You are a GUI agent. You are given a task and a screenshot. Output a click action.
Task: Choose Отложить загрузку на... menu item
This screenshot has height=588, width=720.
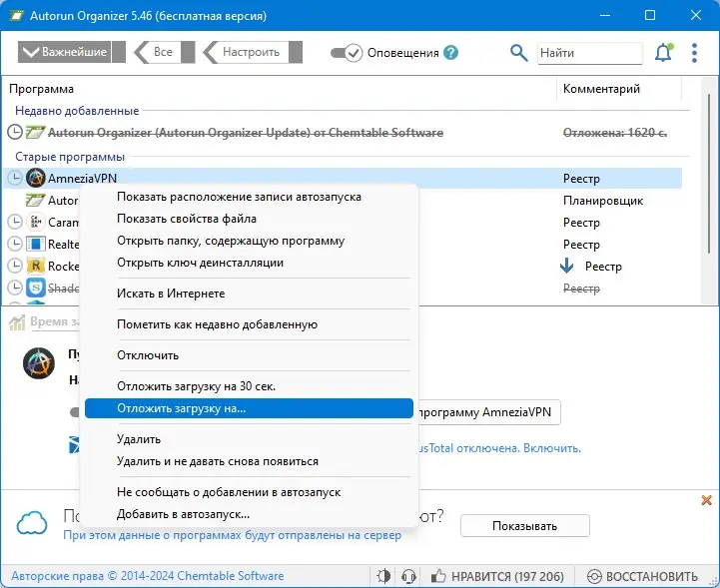point(249,408)
